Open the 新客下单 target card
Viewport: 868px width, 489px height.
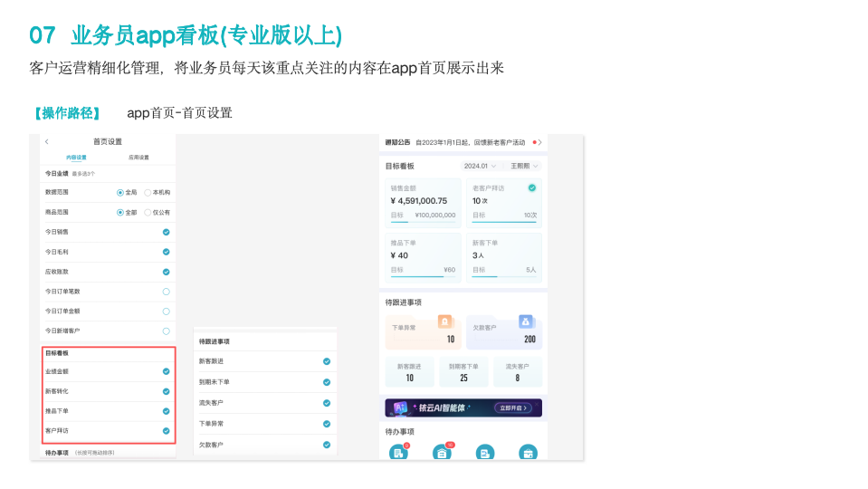(x=504, y=258)
